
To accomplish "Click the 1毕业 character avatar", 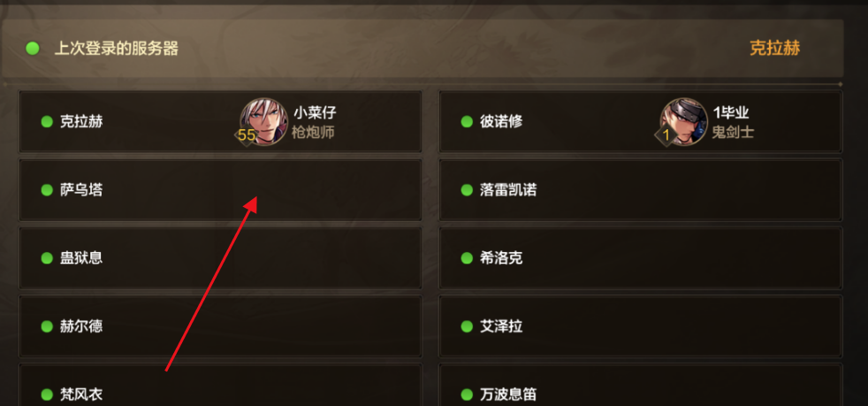I will (x=683, y=121).
